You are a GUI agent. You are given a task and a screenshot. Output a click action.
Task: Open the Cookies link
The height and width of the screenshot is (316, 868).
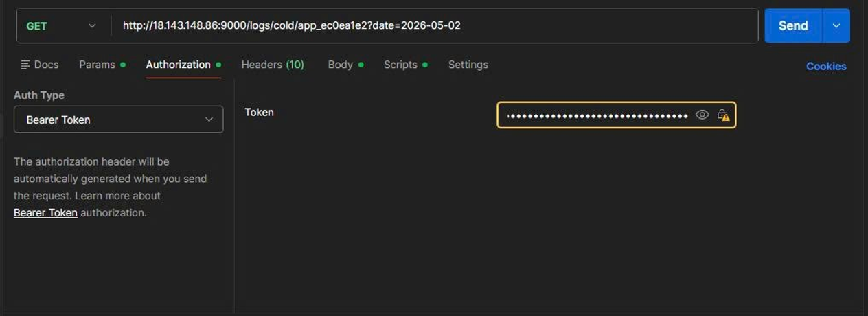tap(826, 67)
